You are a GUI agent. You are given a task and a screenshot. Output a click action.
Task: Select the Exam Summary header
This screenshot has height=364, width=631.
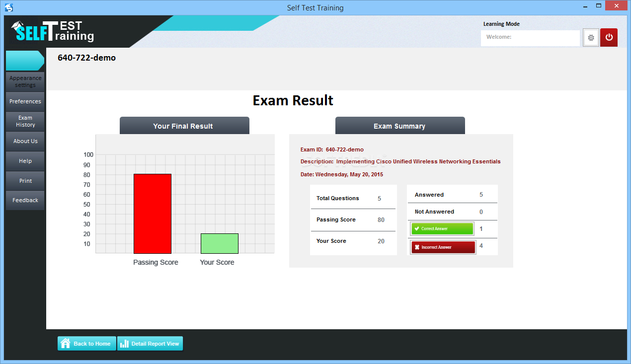[x=400, y=126]
